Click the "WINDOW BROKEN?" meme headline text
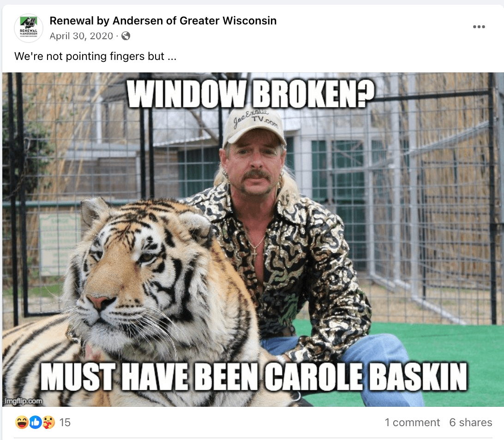This screenshot has height=440, width=504. point(251,94)
